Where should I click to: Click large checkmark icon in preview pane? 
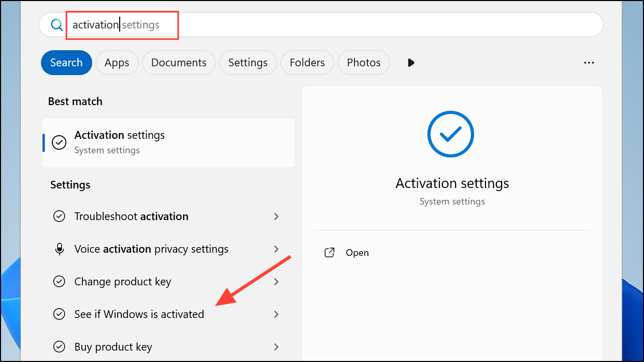tap(451, 134)
